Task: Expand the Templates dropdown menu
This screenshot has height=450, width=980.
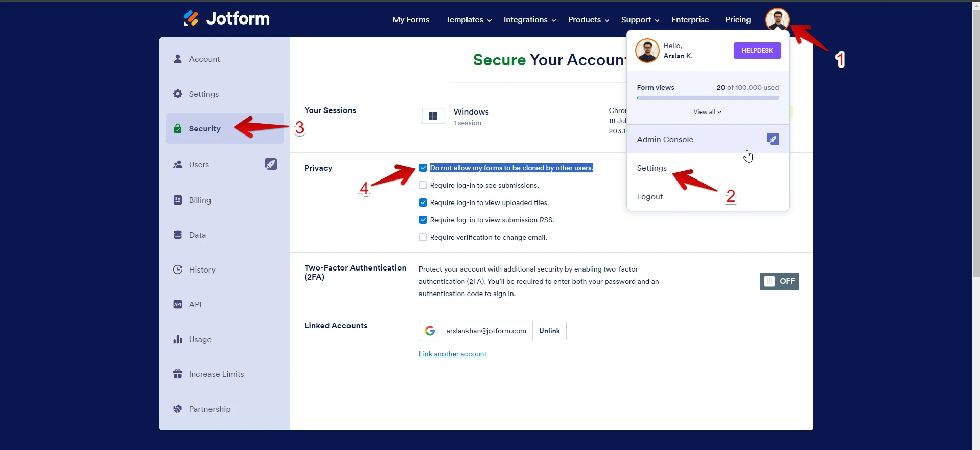Action: (468, 20)
